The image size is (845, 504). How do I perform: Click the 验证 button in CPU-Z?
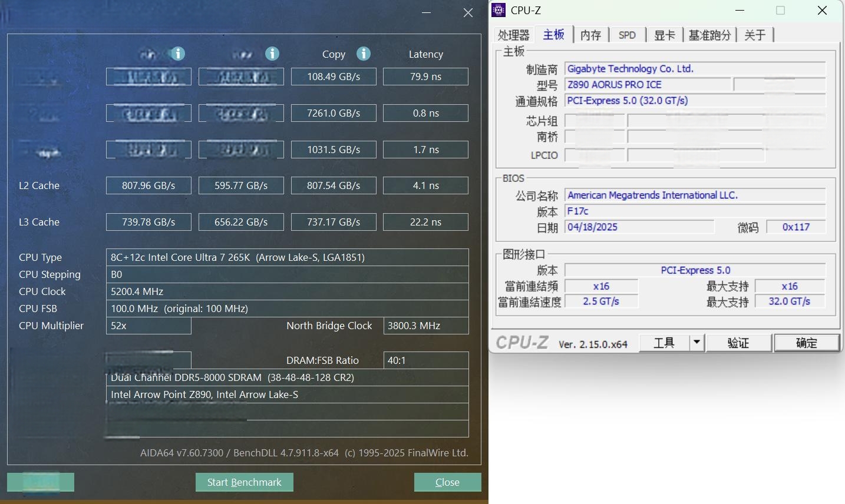(738, 343)
